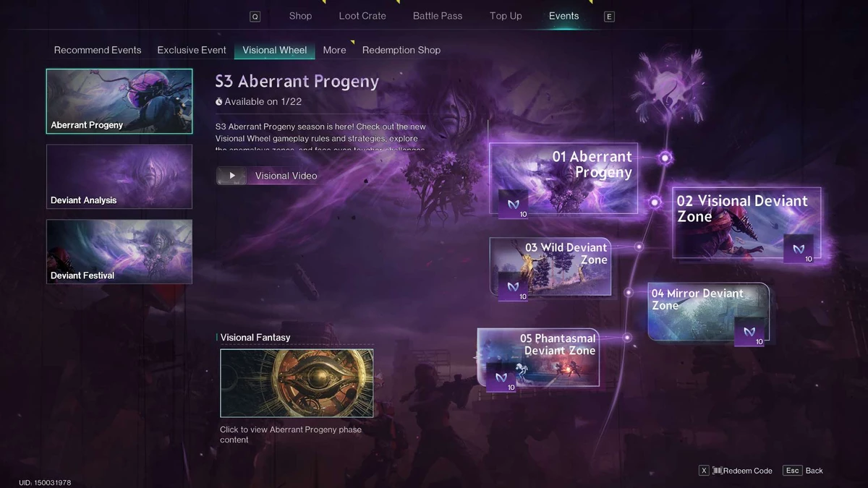This screenshot has height=488, width=868.
Task: Click reward icon on 04 Mirror Deviant Zone
Action: tap(749, 332)
